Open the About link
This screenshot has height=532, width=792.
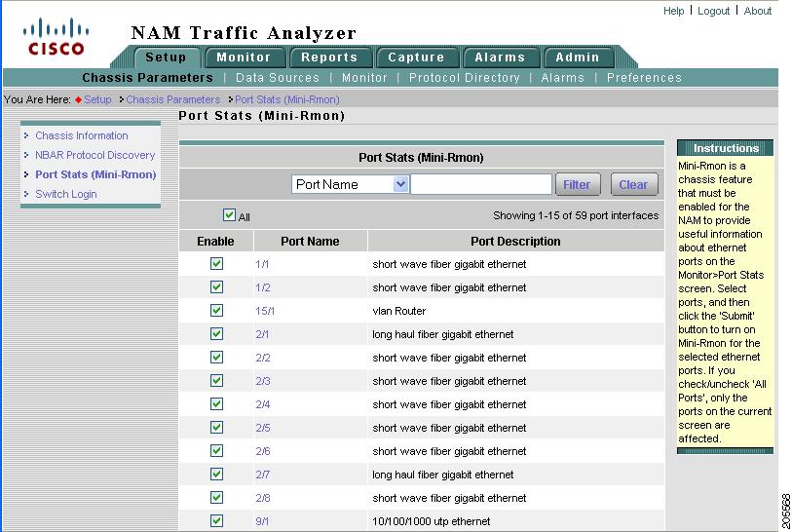pyautogui.click(x=757, y=11)
